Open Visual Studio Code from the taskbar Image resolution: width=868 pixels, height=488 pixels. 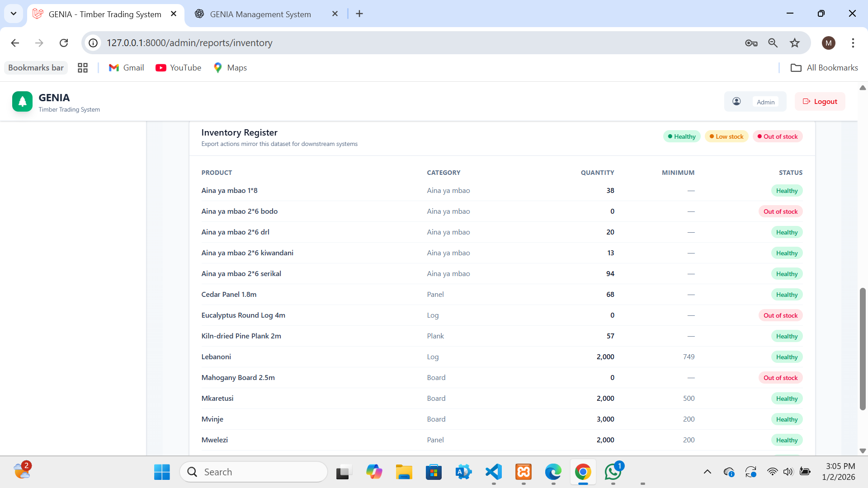point(493,472)
